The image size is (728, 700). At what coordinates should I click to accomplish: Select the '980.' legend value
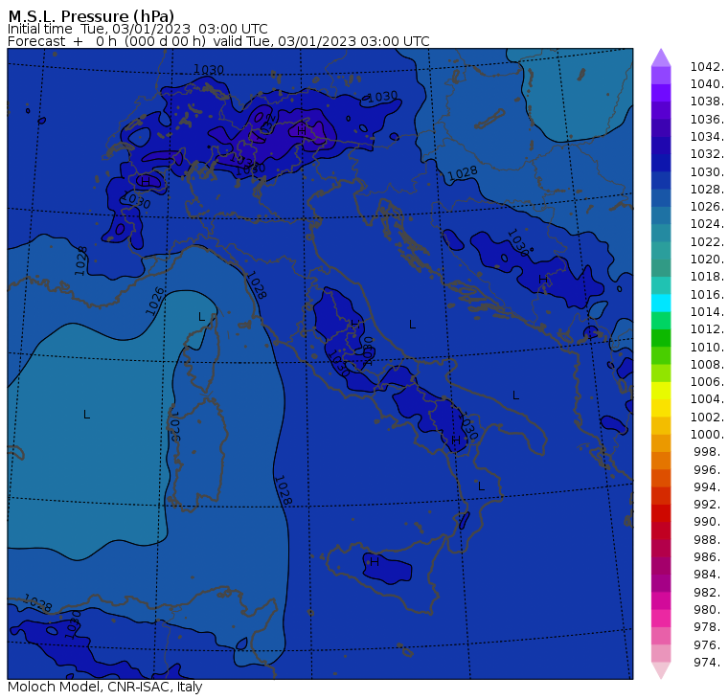pos(709,609)
